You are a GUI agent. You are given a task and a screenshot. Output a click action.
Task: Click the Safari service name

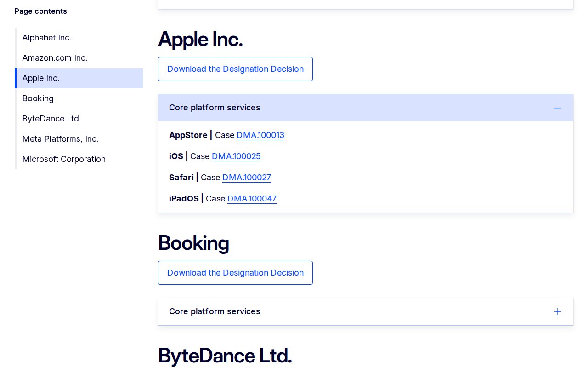click(181, 178)
